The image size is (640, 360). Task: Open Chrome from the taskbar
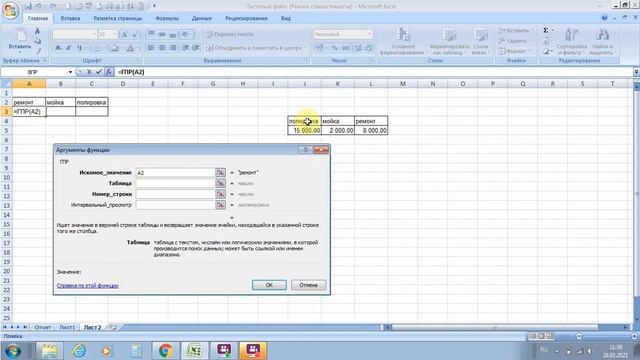pos(165,351)
